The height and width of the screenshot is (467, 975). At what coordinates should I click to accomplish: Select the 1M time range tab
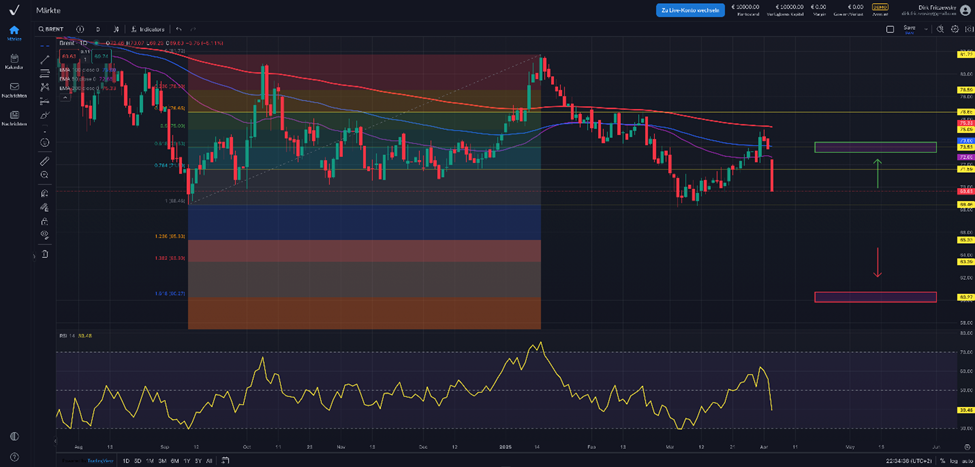(149, 460)
